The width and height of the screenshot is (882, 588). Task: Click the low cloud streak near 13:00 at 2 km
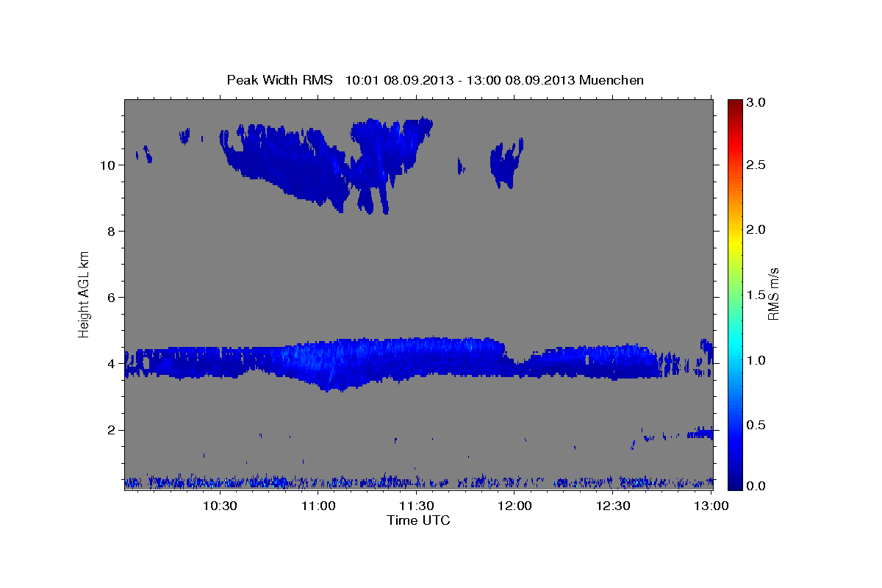click(700, 433)
